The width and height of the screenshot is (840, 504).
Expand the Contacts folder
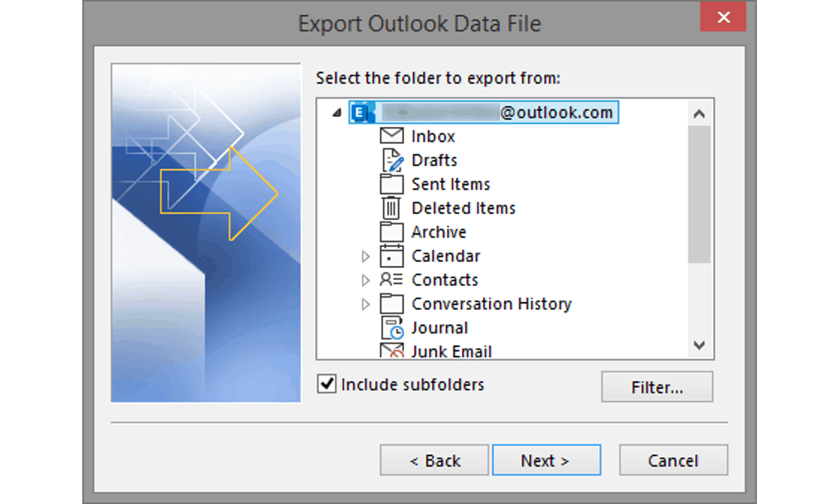365,280
